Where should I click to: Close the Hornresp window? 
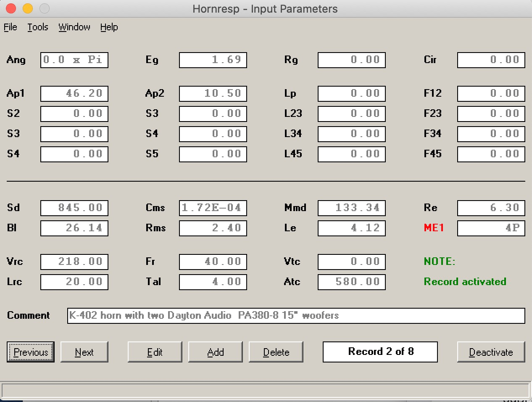pyautogui.click(x=11, y=8)
